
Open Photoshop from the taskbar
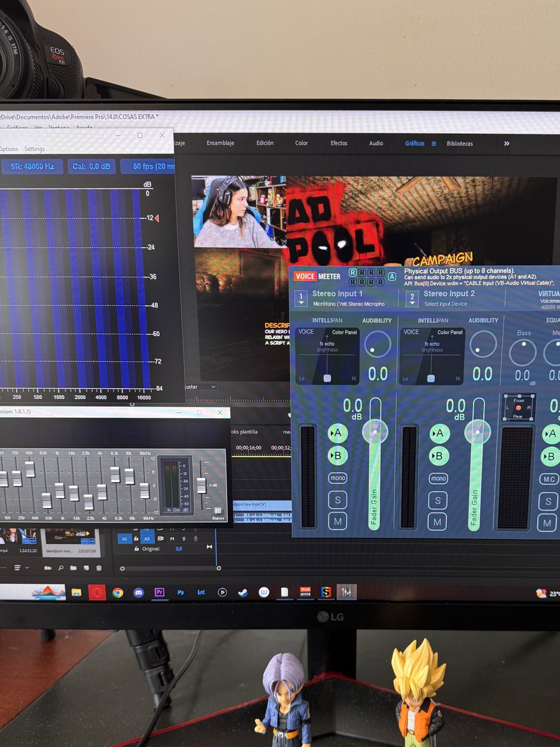180,592
